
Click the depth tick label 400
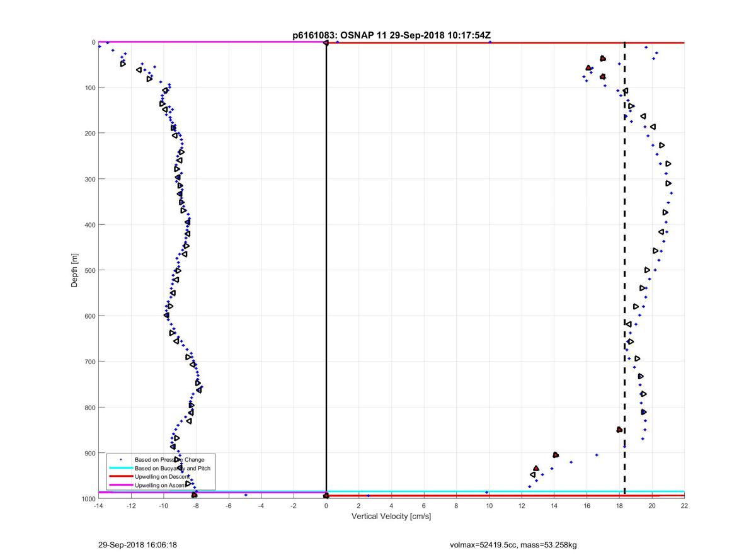click(x=90, y=225)
